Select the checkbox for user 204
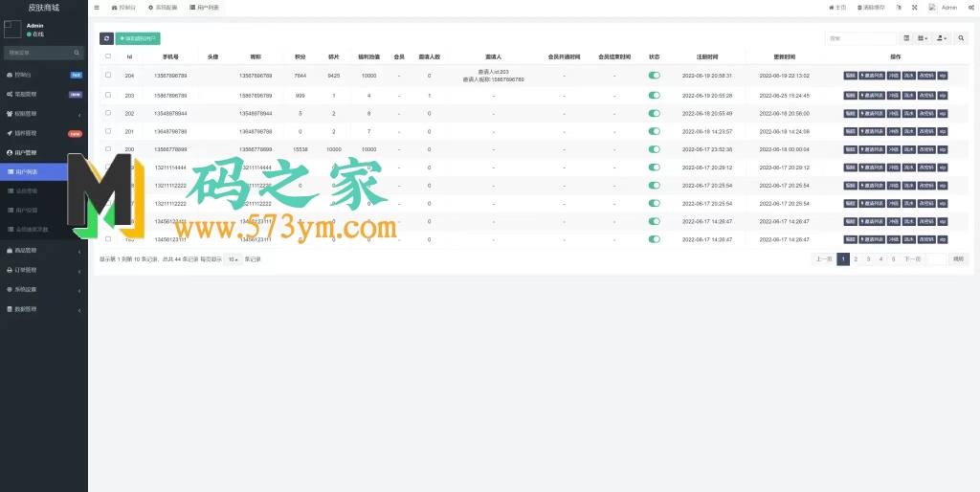The image size is (980, 492). tap(108, 75)
